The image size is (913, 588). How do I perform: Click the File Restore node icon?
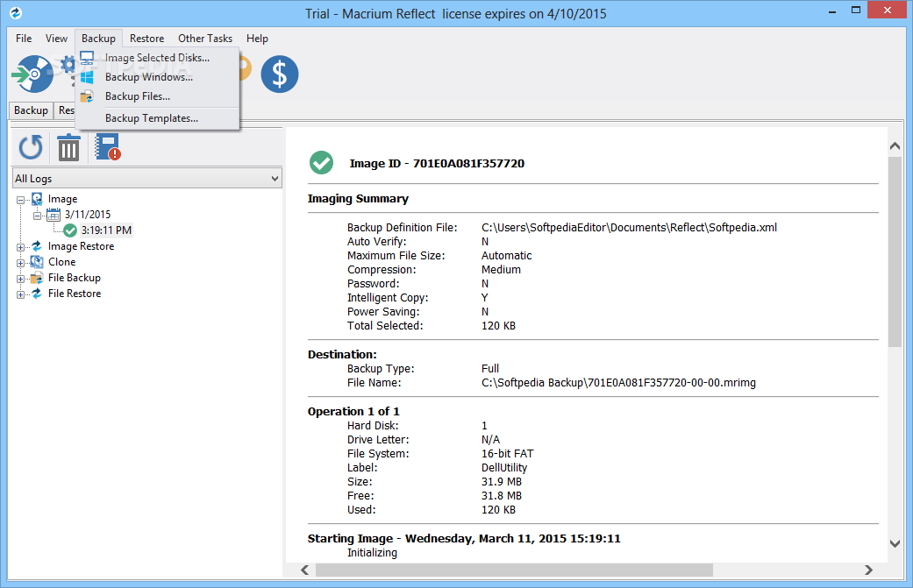[37, 294]
